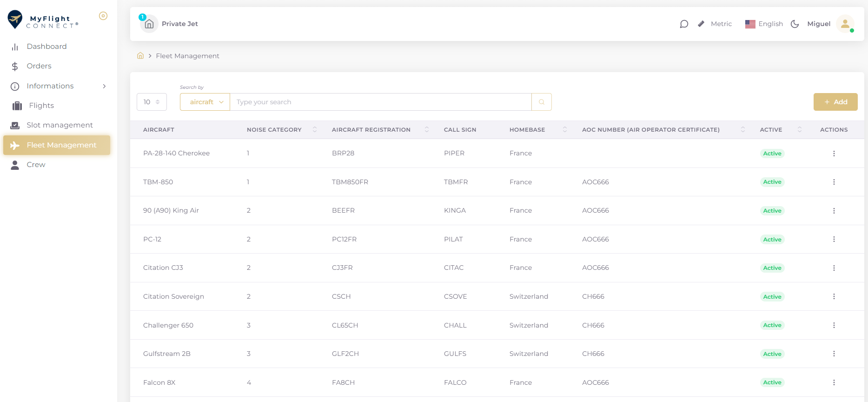The width and height of the screenshot is (868, 402).
Task: Sort by the Noise Category column
Action: click(314, 130)
